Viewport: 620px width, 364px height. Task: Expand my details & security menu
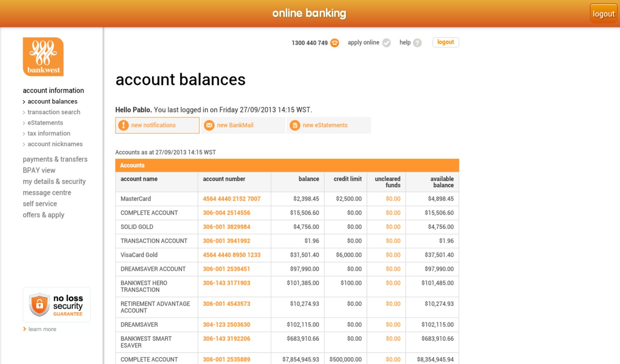[54, 182]
